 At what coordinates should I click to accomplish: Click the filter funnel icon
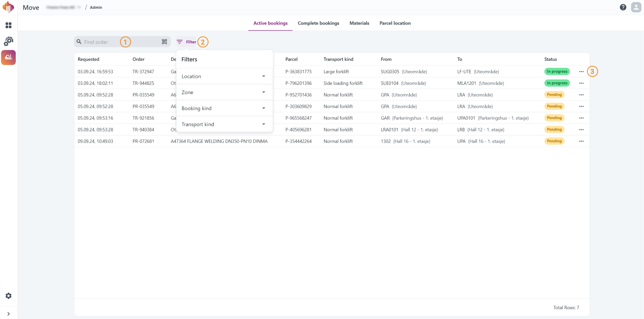point(180,41)
